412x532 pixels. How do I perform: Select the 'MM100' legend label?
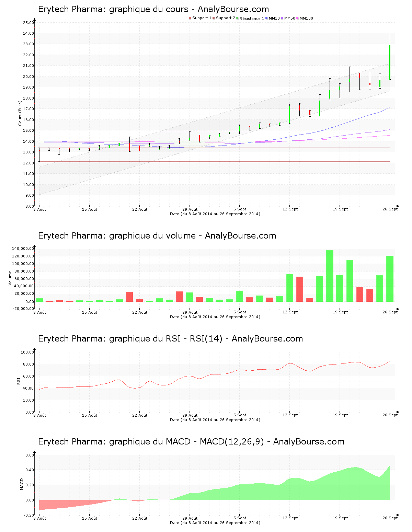pos(307,18)
